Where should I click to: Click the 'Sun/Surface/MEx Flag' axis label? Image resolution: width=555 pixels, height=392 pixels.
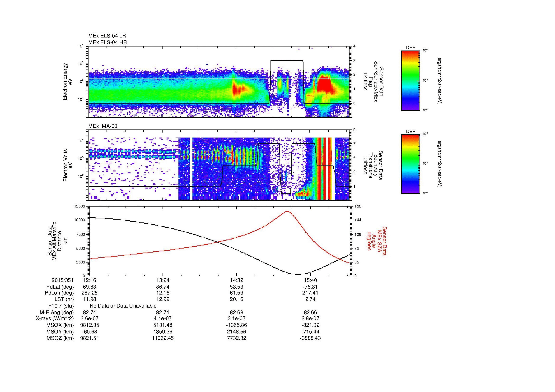(x=373, y=82)
